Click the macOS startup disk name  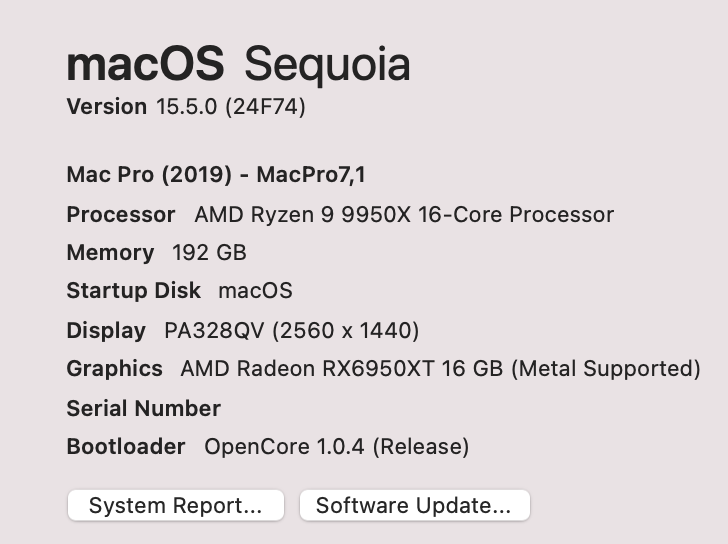(255, 291)
